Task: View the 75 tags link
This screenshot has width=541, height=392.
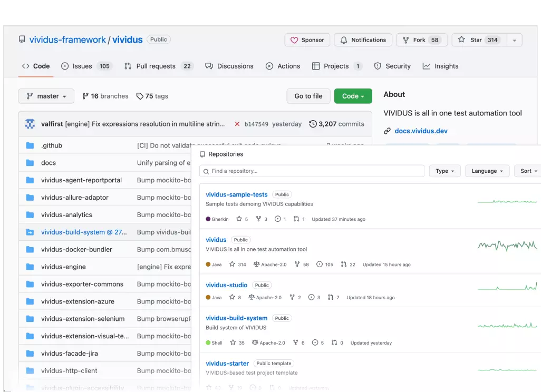Action: pos(152,96)
